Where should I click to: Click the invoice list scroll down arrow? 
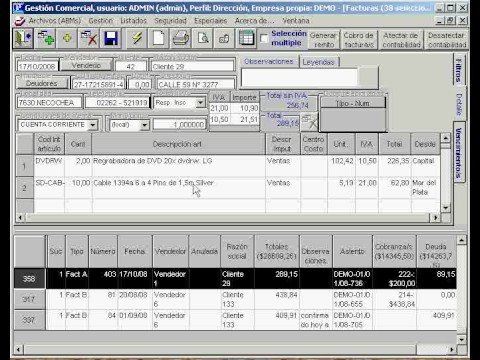click(x=462, y=340)
